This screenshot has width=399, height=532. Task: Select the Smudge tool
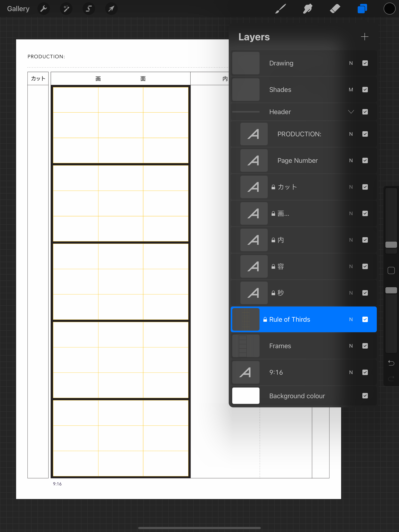(308, 9)
